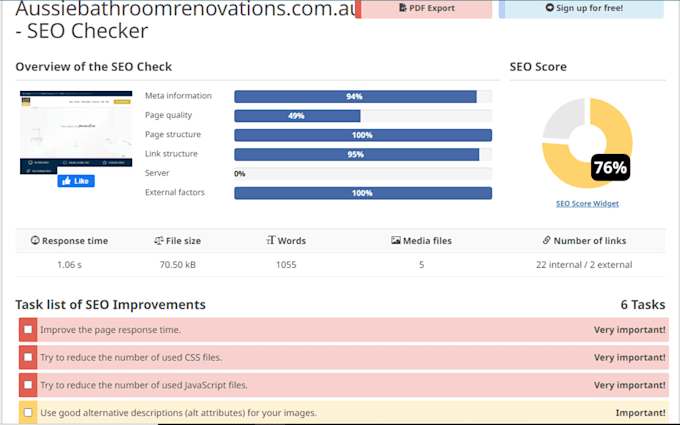Click '22 internal / 2 external' links value
Viewport: 680px width, 425px height.
pyautogui.click(x=584, y=265)
